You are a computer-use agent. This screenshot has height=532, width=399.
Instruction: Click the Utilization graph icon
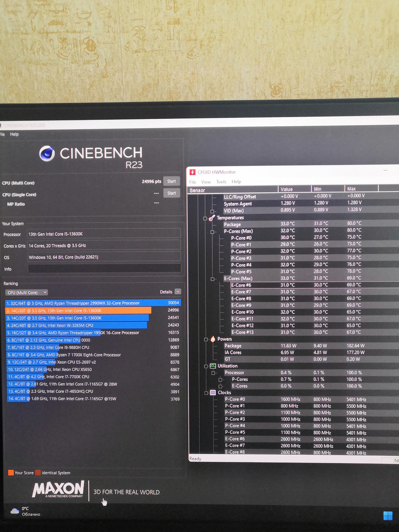pyautogui.click(x=213, y=366)
